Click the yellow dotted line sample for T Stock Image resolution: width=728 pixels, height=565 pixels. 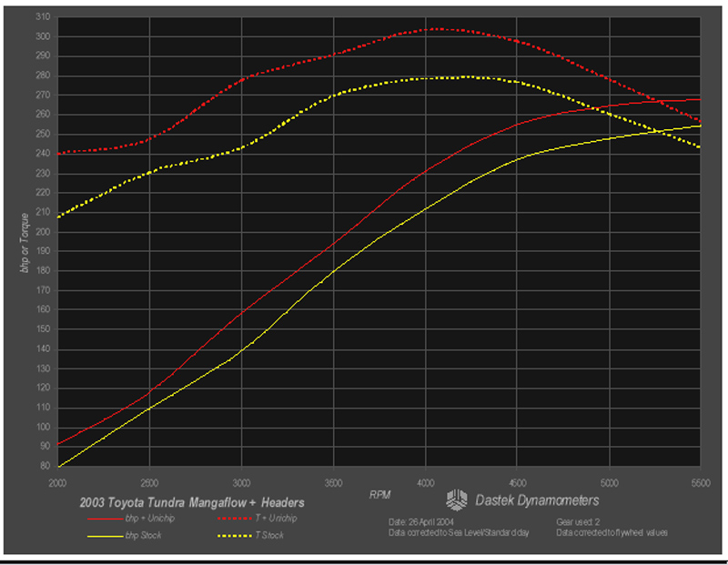(235, 536)
